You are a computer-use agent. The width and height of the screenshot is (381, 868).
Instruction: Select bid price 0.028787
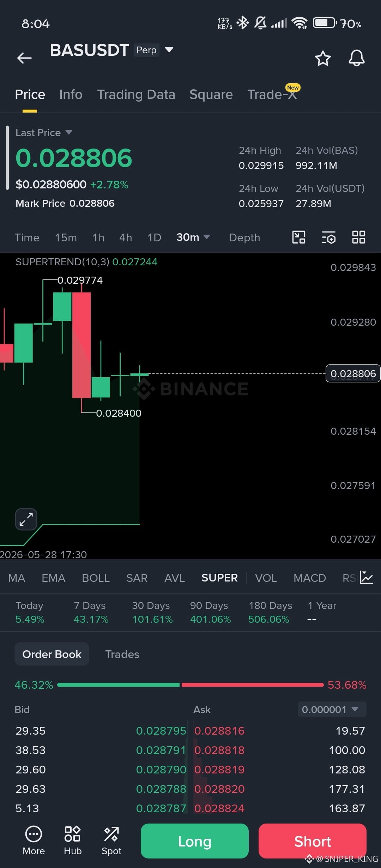161,808
